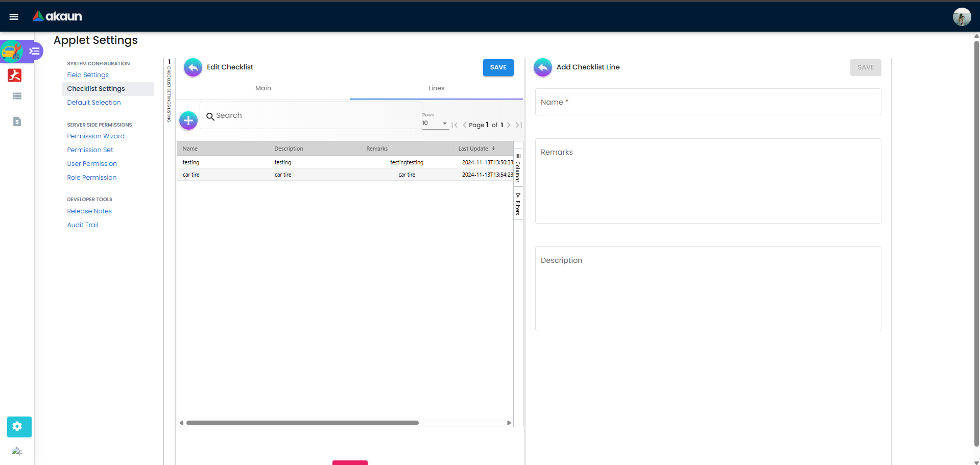Go back from Add Checklist Line panel
The width and height of the screenshot is (980, 465).
[x=543, y=67]
